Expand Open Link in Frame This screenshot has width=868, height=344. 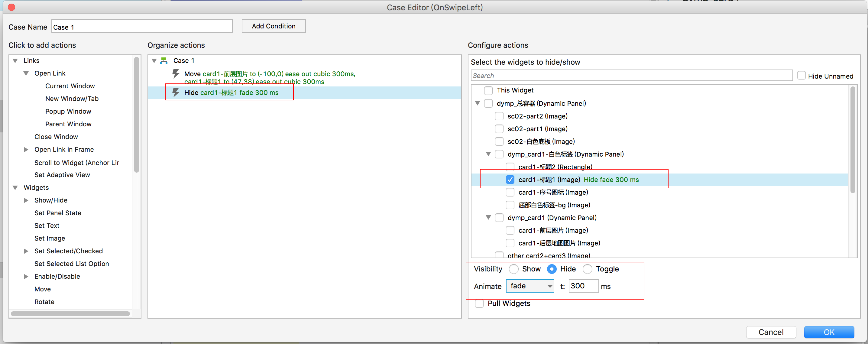pyautogui.click(x=26, y=149)
